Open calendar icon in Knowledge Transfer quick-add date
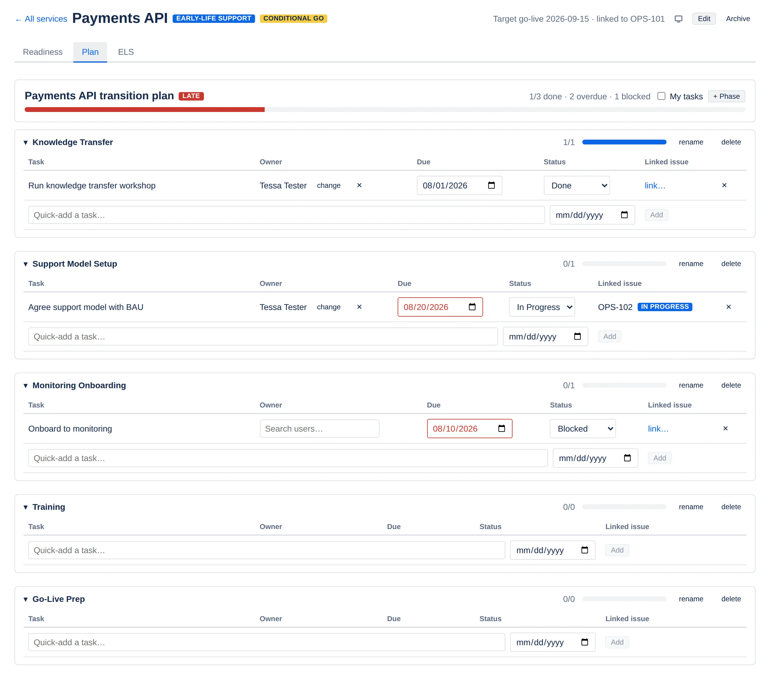The width and height of the screenshot is (770, 700). [624, 215]
